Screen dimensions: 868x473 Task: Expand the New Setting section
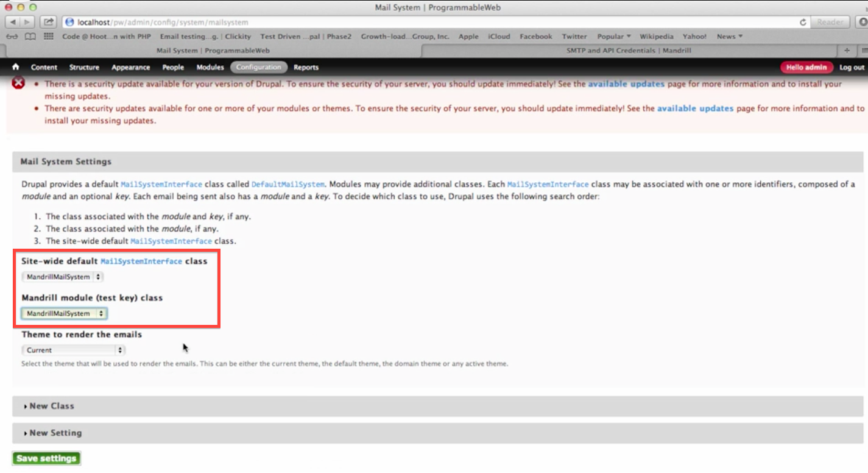click(x=55, y=433)
